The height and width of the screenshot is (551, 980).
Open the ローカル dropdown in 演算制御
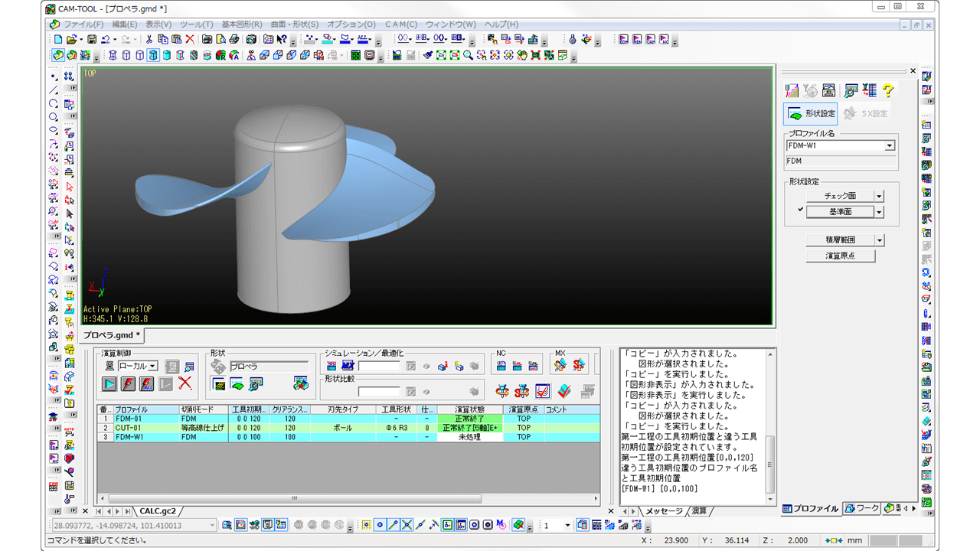(x=153, y=367)
